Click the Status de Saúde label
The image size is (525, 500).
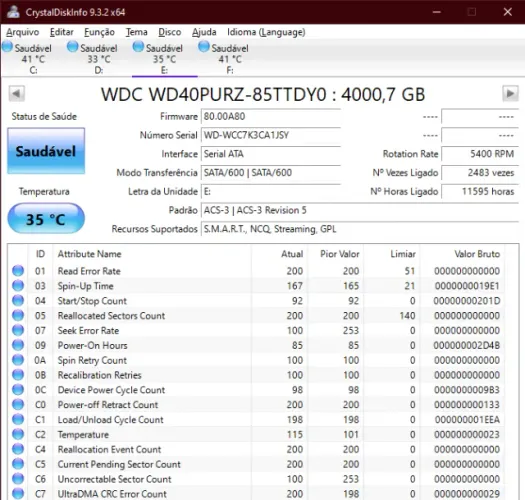(44, 117)
